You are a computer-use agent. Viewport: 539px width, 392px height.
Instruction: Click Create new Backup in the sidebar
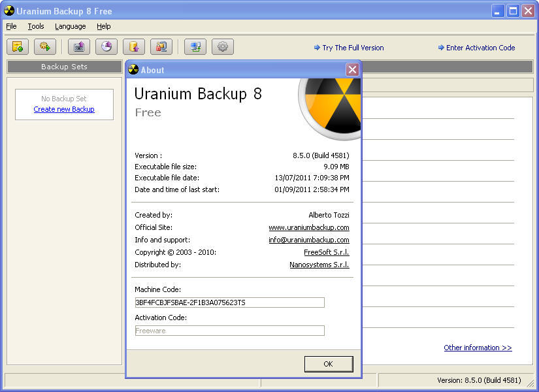tap(63, 109)
